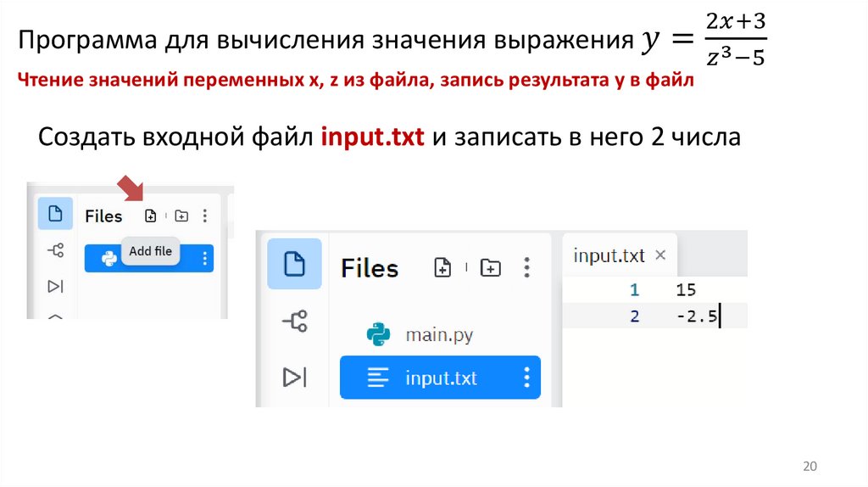Image resolution: width=868 pixels, height=487 pixels.
Task: Click debugger play icon in large screenshot sidebar
Action: pyautogui.click(x=294, y=377)
